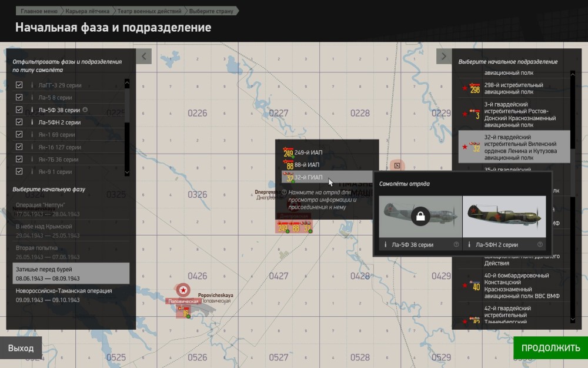The image size is (588, 368).
Task: Go to Карьера лётчика breadcrumb
Action: point(87,11)
